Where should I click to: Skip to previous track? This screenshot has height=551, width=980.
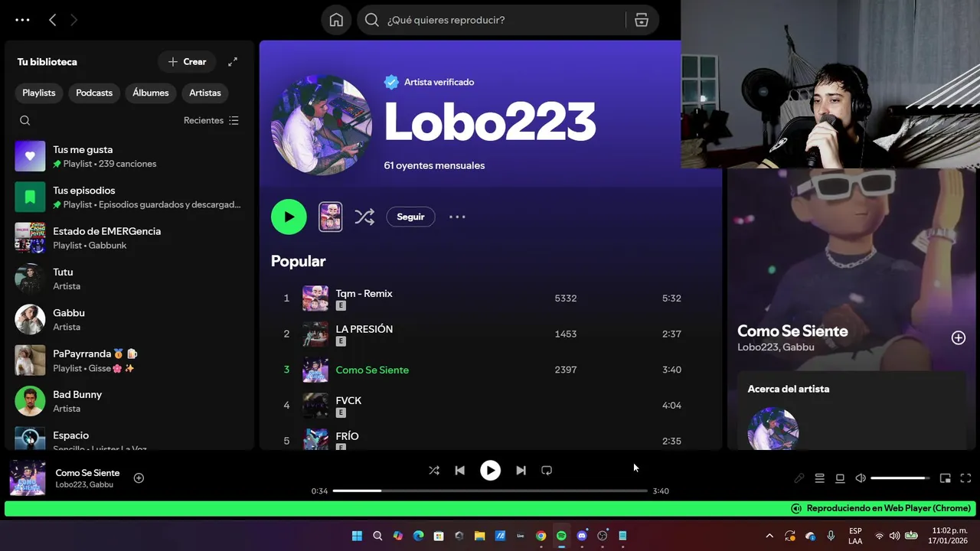click(x=459, y=470)
